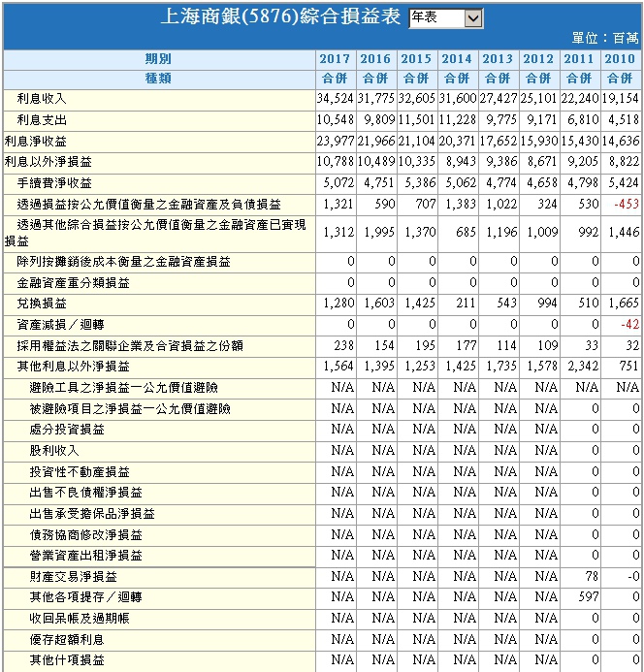The width and height of the screenshot is (644, 672).
Task: Select the 資產減損／迴轉 row label
Action: point(60,325)
